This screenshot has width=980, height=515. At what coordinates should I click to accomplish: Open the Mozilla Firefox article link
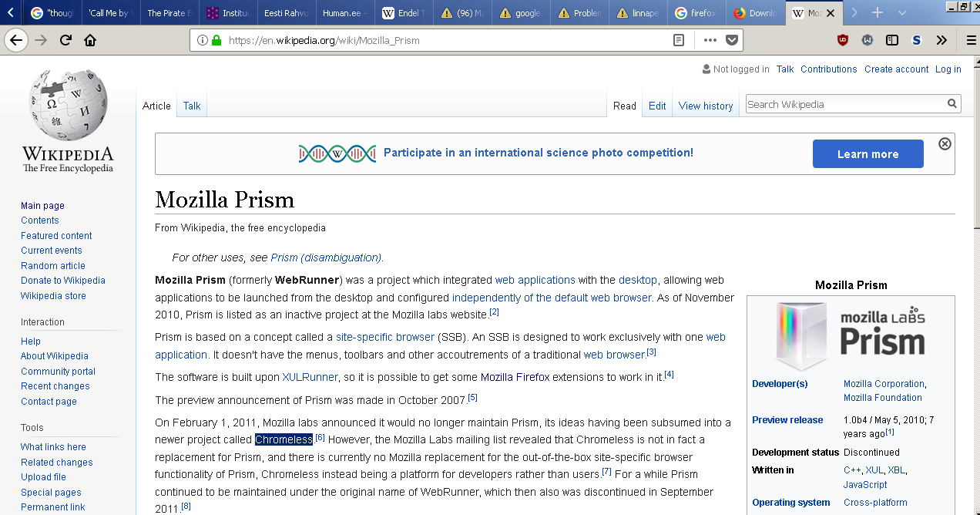(515, 377)
